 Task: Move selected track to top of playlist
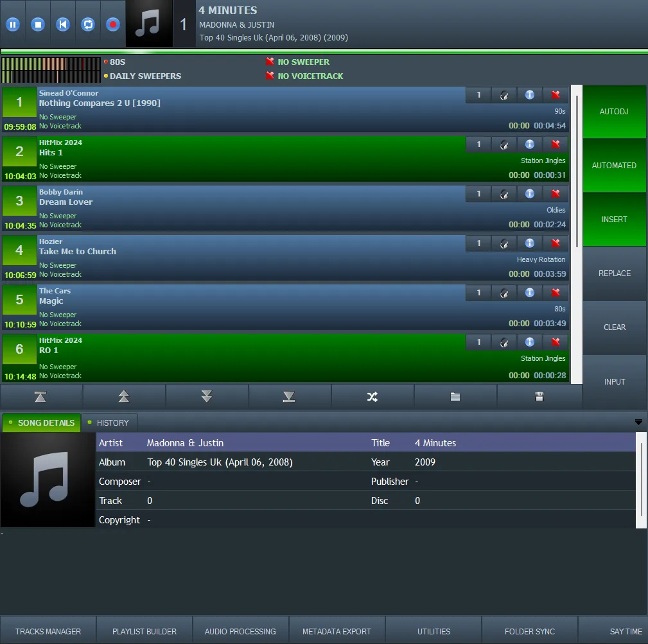click(41, 397)
